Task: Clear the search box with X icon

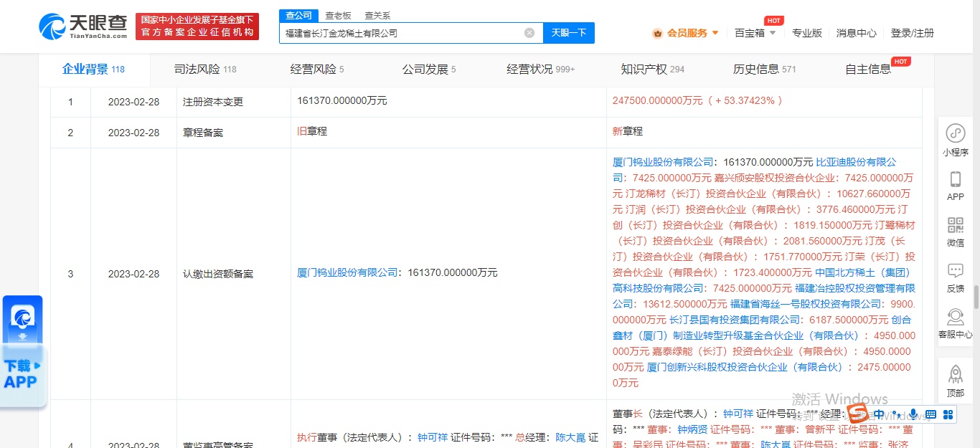Action: click(x=529, y=33)
